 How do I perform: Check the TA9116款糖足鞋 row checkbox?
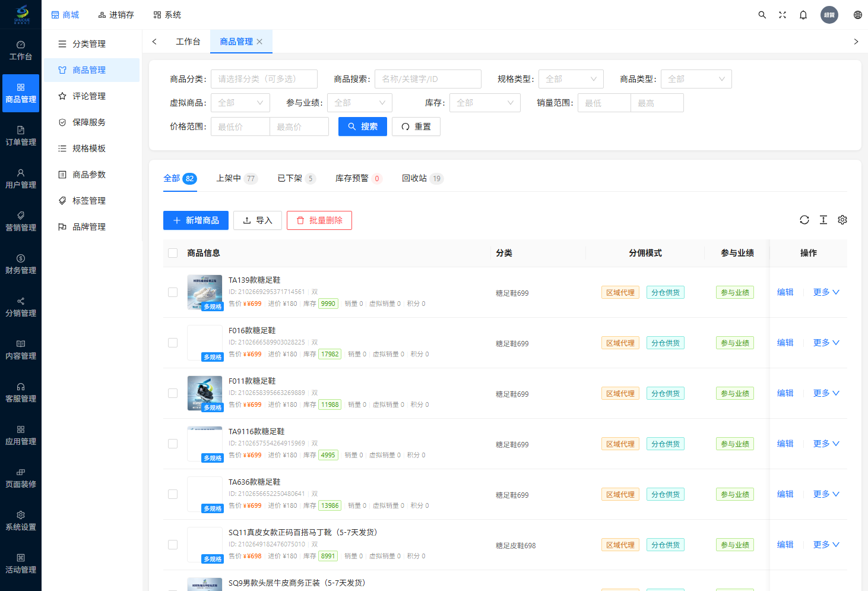[x=173, y=444]
